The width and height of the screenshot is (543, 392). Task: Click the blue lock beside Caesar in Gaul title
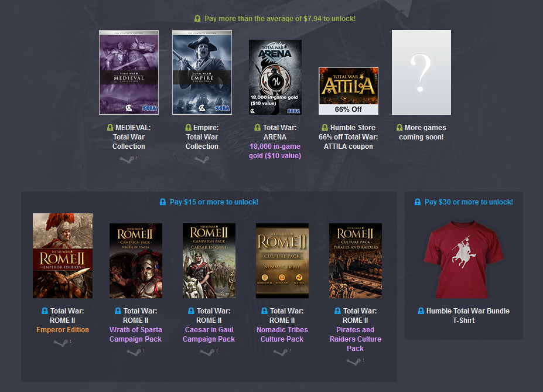point(191,311)
